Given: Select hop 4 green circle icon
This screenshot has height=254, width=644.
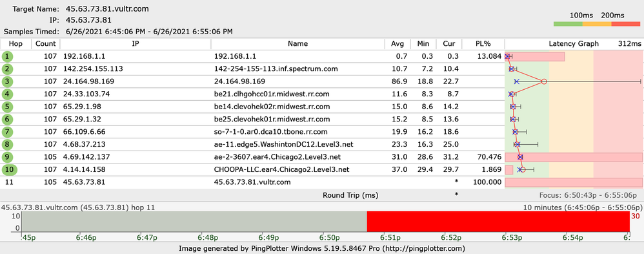Looking at the screenshot, I should (7, 94).
